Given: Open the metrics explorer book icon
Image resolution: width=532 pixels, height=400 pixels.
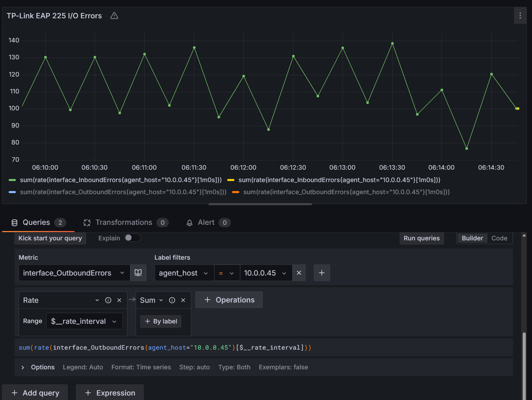Looking at the screenshot, I should point(138,273).
